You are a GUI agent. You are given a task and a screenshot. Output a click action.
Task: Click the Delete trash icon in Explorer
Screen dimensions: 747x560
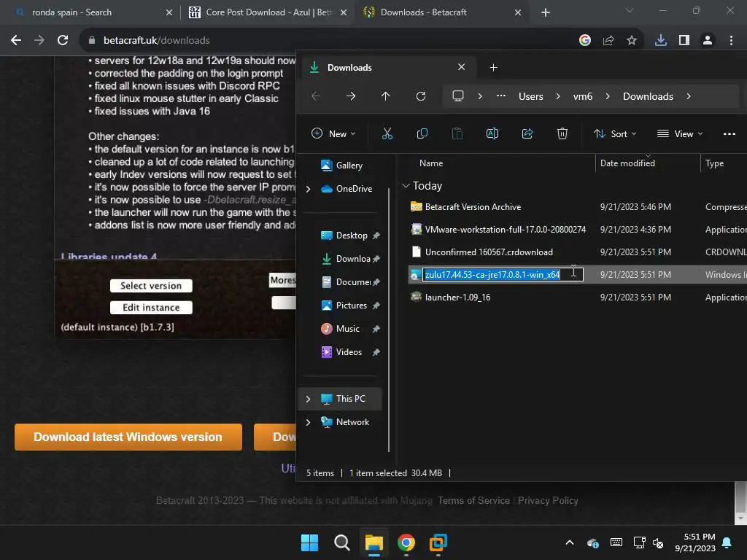(x=562, y=134)
